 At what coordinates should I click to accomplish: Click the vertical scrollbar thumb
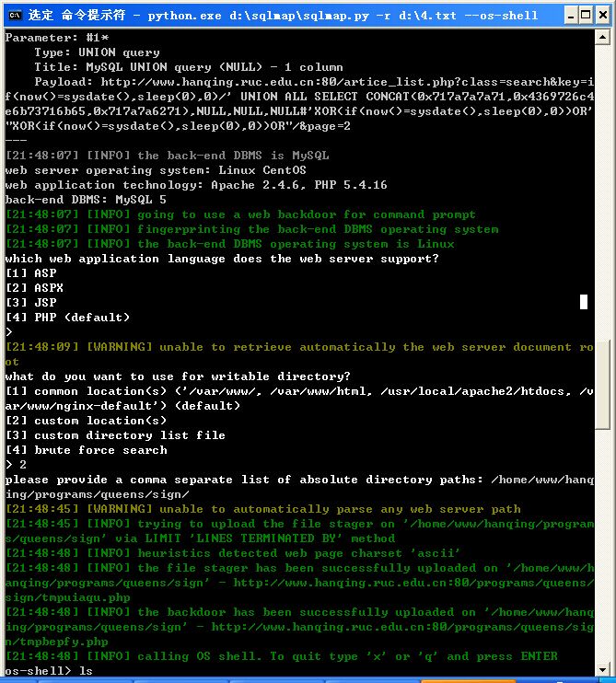click(x=602, y=385)
